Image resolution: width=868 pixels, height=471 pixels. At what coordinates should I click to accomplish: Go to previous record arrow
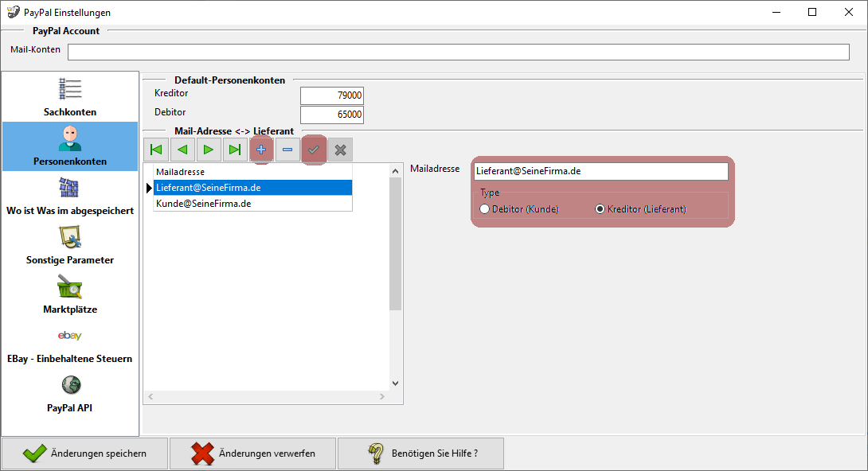point(182,150)
